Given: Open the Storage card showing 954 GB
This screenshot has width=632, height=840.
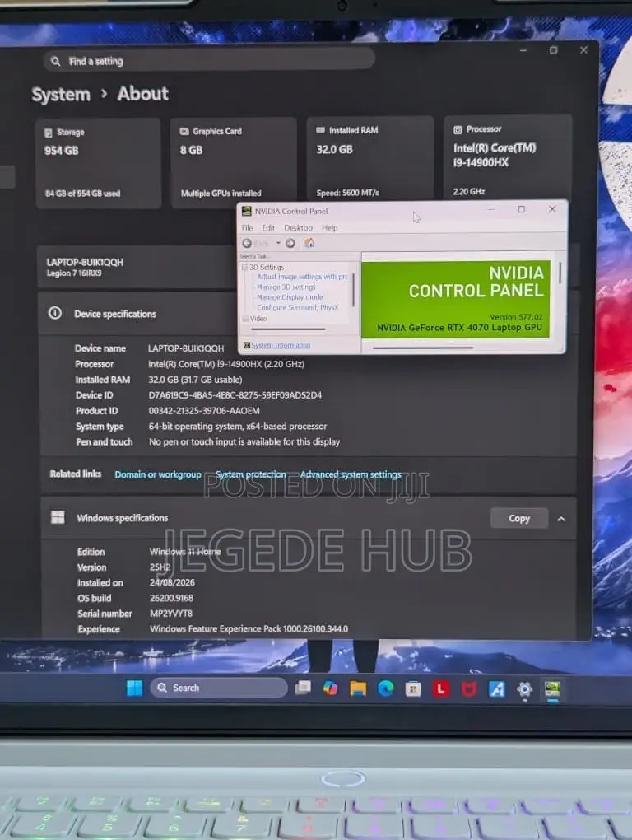Looking at the screenshot, I should 99,163.
